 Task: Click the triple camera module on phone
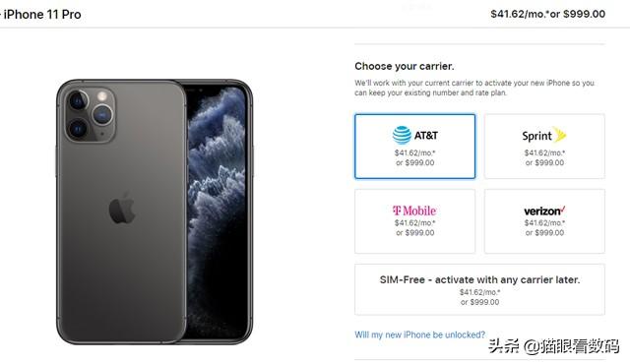tap(90, 113)
